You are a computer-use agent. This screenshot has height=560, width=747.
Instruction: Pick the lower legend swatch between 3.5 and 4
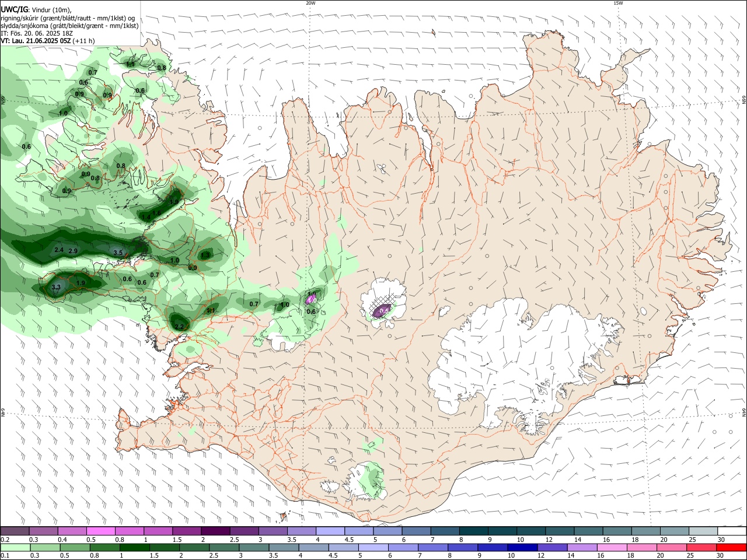pyautogui.click(x=284, y=547)
